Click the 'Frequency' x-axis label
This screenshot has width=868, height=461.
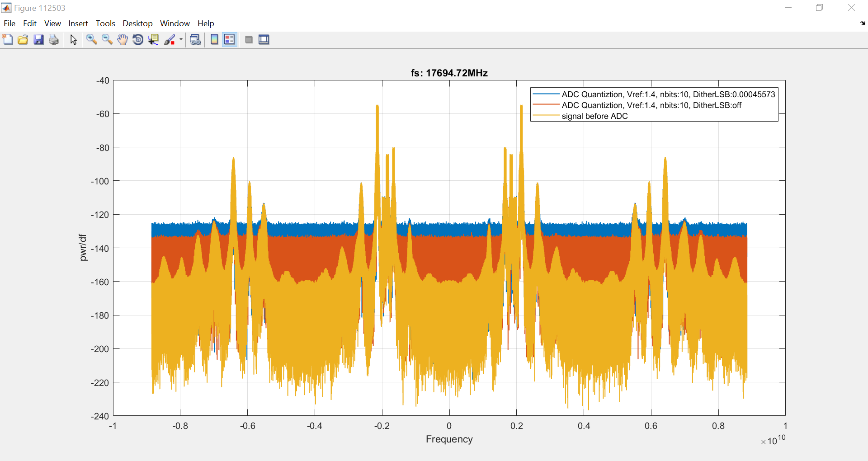449,439
